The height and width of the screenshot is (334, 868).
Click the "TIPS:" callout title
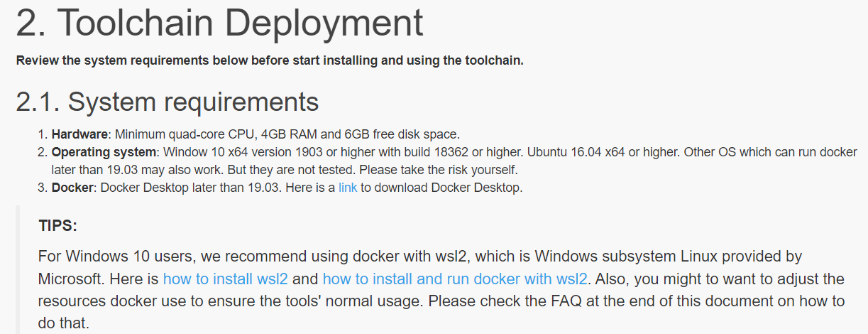click(x=57, y=226)
